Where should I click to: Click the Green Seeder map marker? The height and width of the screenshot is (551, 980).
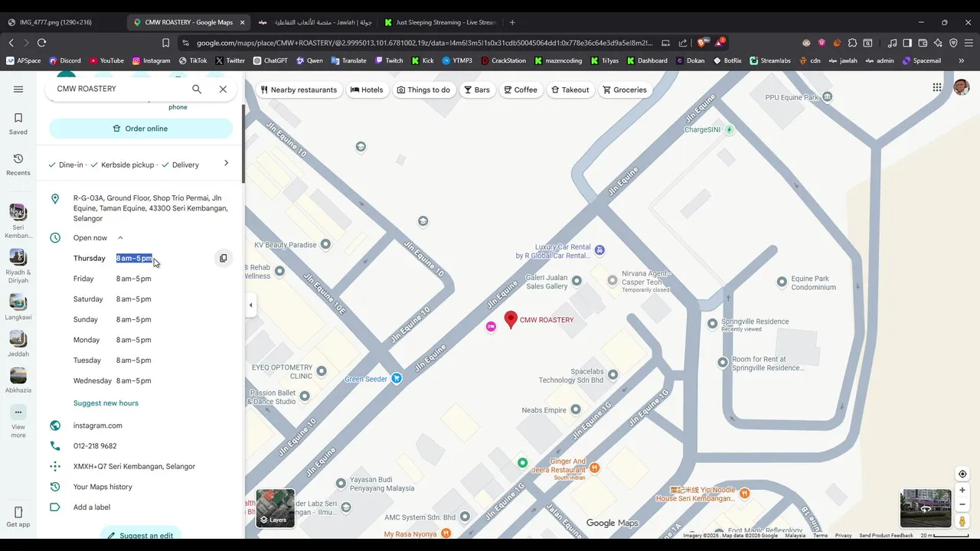[x=397, y=378]
